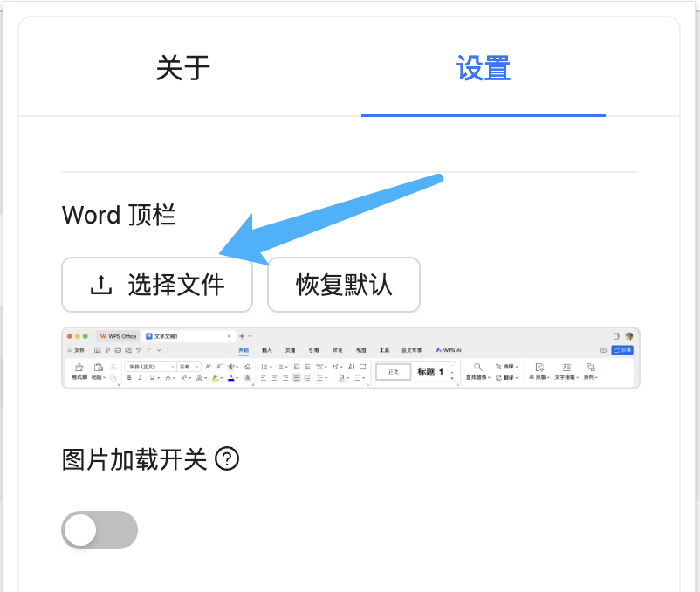This screenshot has width=700, height=592.
Task: Click the AI 排版 icon in preview
Action: (x=539, y=368)
